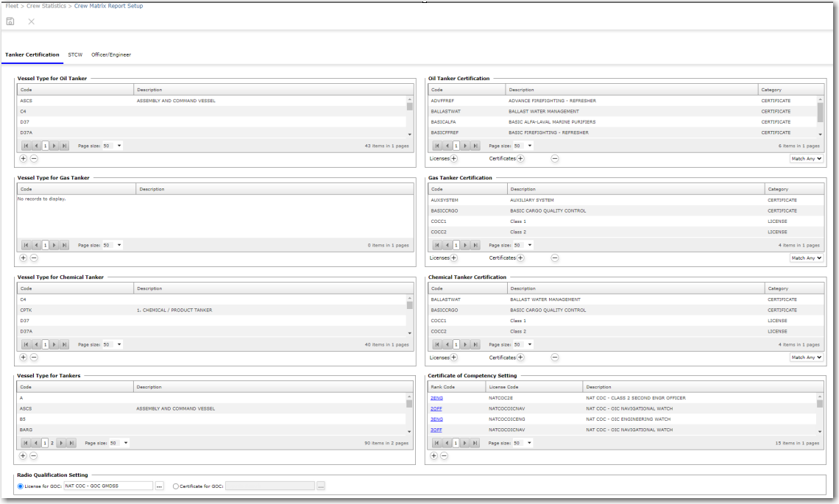839x504 pixels.
Task: Switch to the Officer/Engineer tab
Action: [x=111, y=54]
